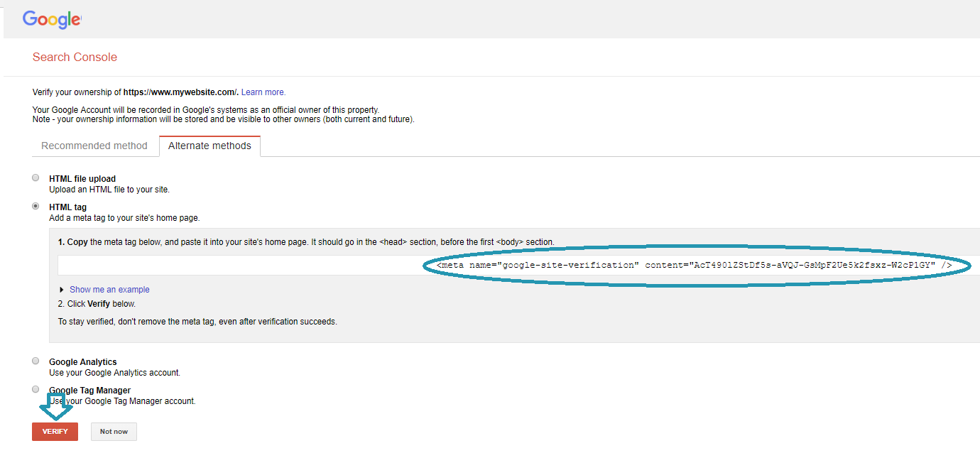This screenshot has height=458, width=980.
Task: Click the 'Upload an HTML file to your site.' text
Action: click(x=109, y=190)
